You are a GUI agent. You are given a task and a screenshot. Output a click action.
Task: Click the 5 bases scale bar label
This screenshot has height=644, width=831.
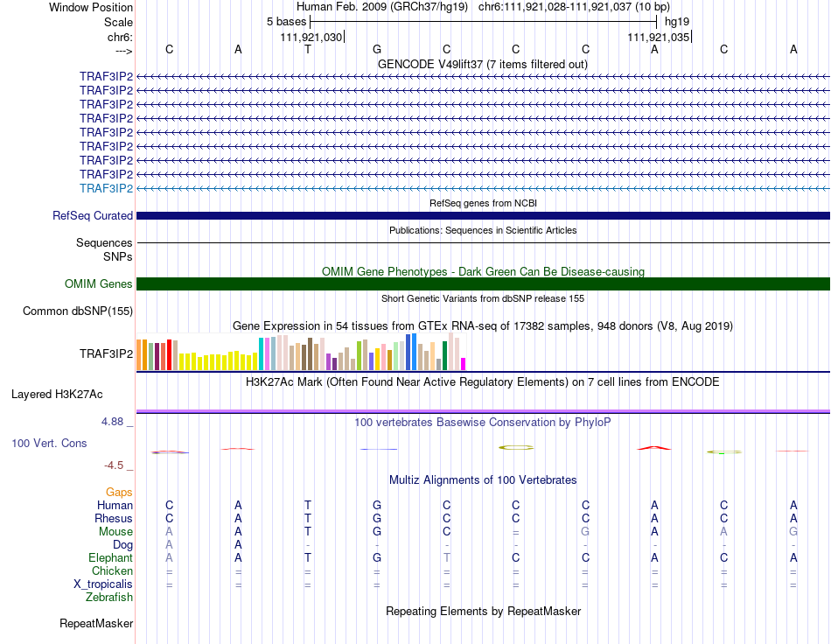(286, 22)
